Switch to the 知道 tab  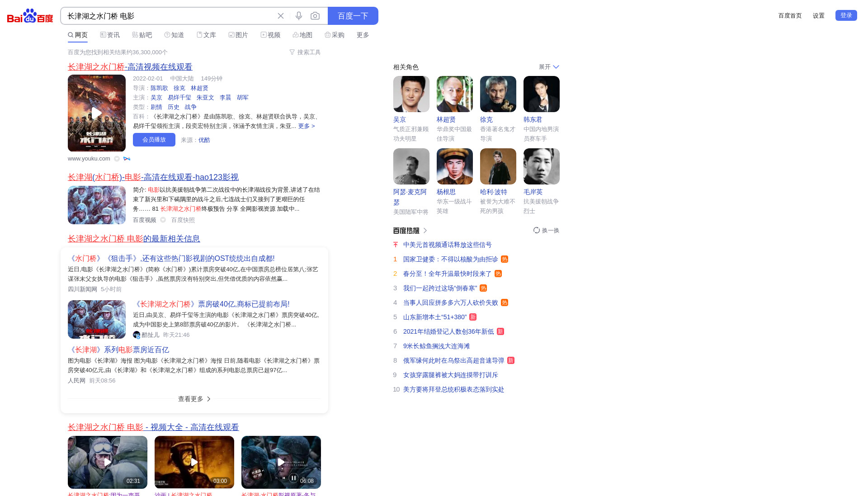coord(174,35)
